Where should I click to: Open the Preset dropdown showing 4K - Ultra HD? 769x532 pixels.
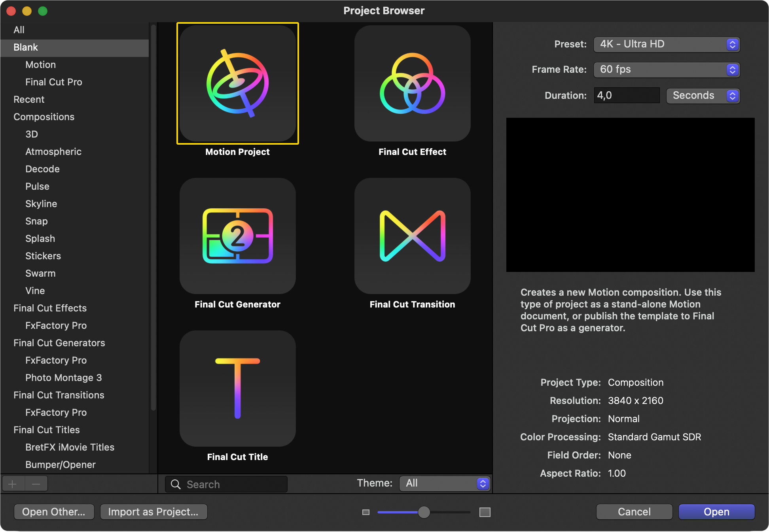pos(667,44)
